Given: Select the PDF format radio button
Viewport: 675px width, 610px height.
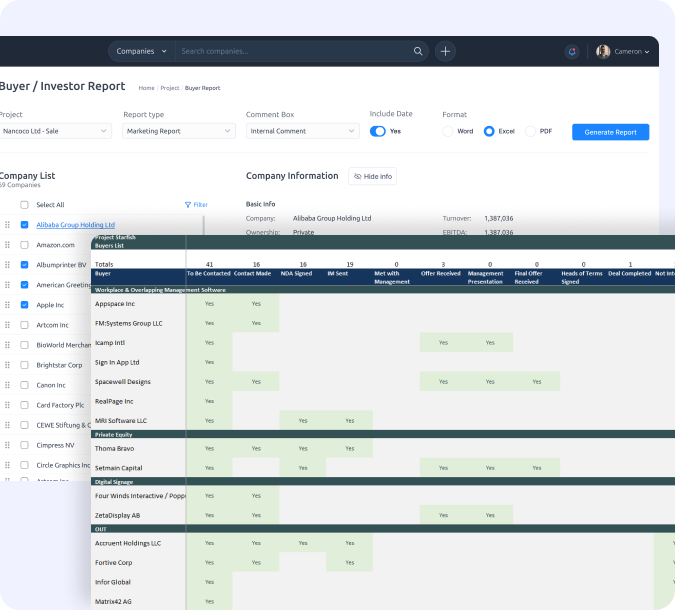Looking at the screenshot, I should pos(531,131).
